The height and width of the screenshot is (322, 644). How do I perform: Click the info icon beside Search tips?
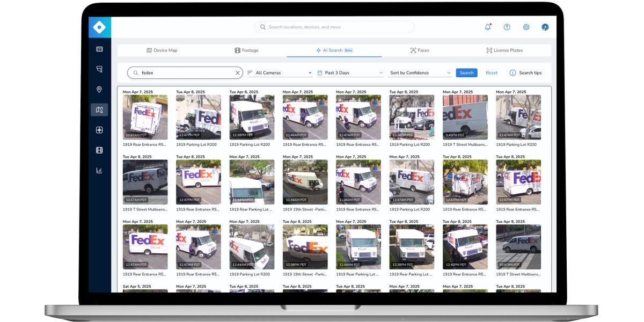click(513, 73)
